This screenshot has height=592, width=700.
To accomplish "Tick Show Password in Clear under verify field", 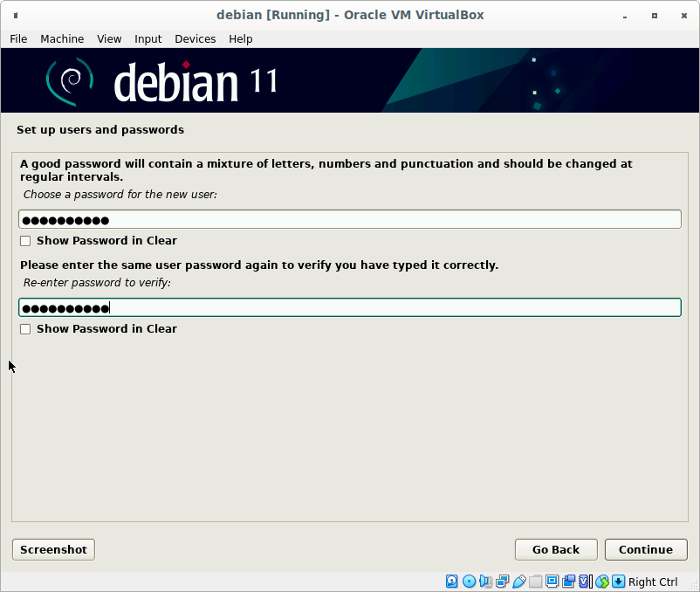I will [25, 329].
